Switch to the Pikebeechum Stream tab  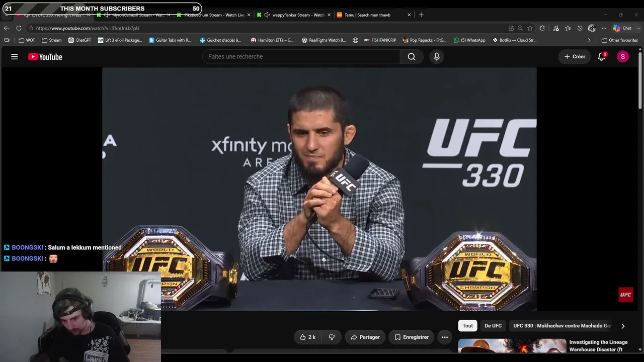(213, 15)
